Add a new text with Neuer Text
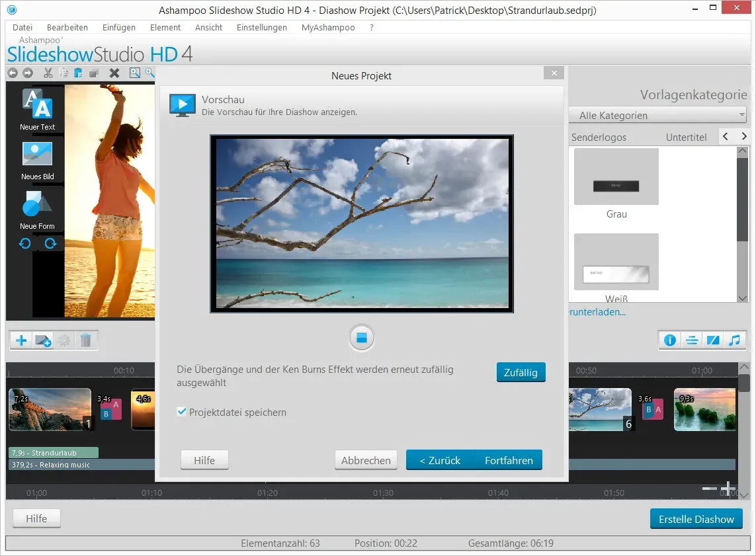Screen dimensions: 756x556 tap(37, 110)
